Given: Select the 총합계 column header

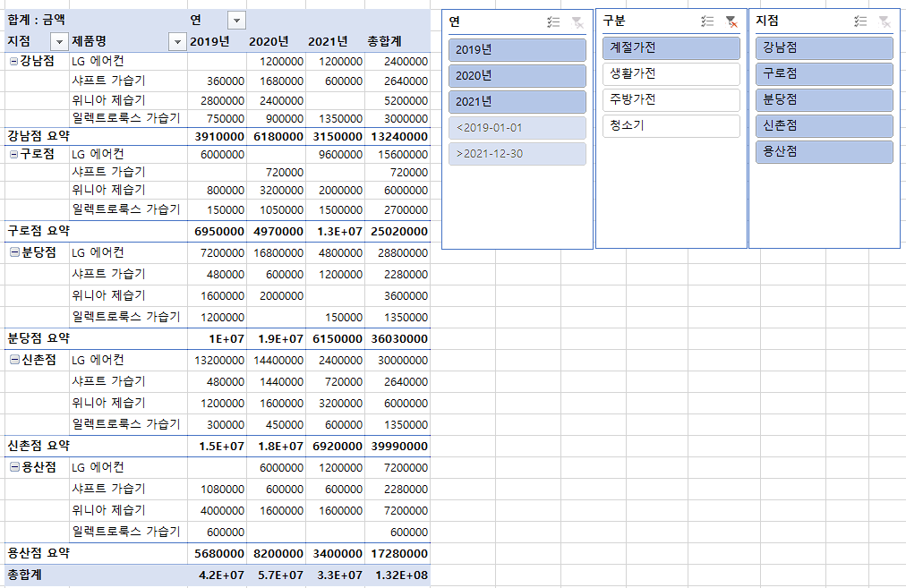Looking at the screenshot, I should 384,41.
